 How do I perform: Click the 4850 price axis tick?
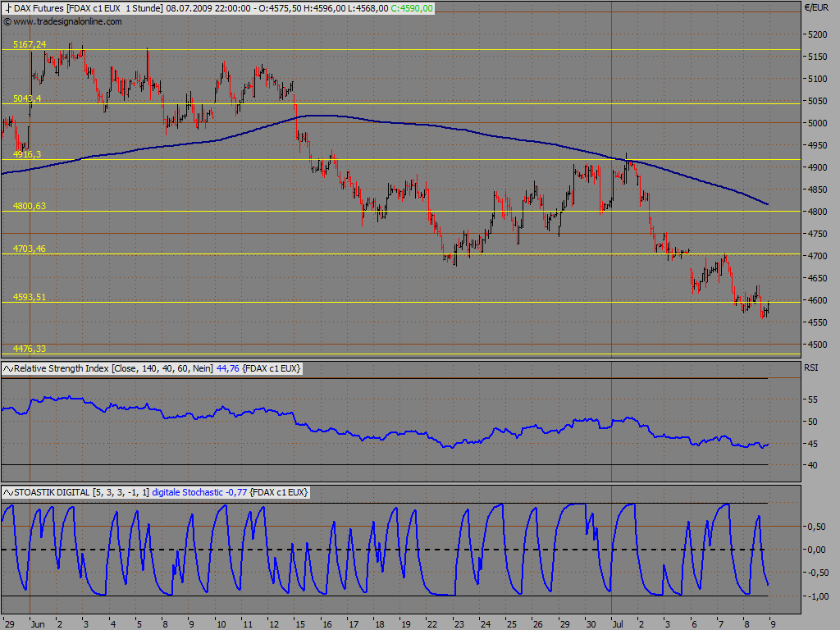tap(818, 189)
